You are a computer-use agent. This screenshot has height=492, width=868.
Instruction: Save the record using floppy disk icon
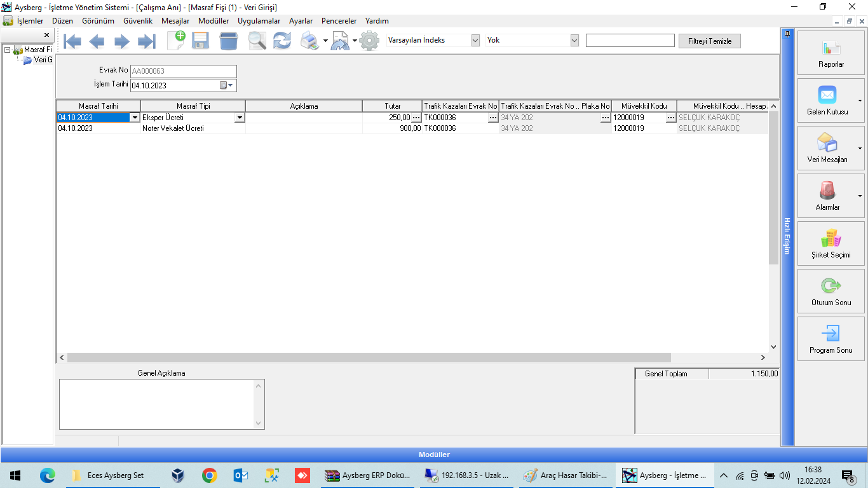[x=201, y=41]
